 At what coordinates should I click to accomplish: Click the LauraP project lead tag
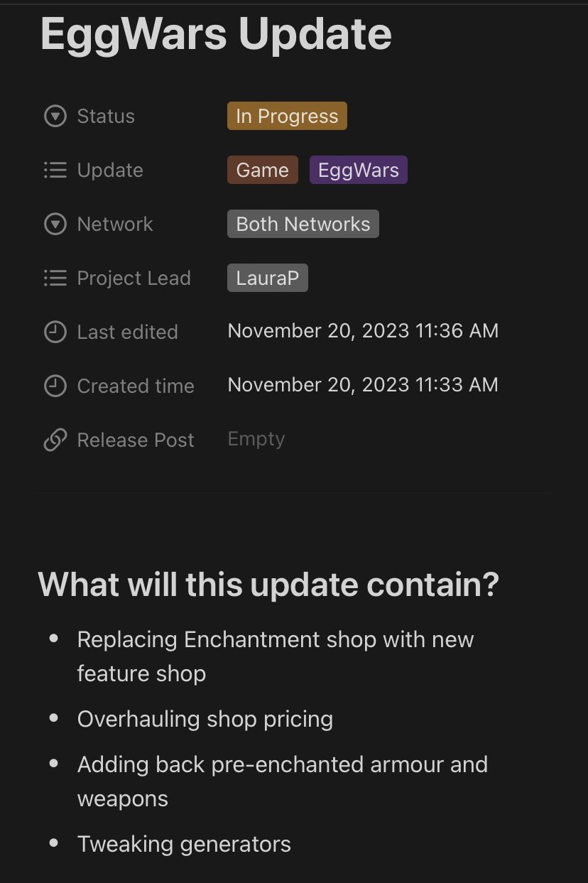[x=268, y=278]
